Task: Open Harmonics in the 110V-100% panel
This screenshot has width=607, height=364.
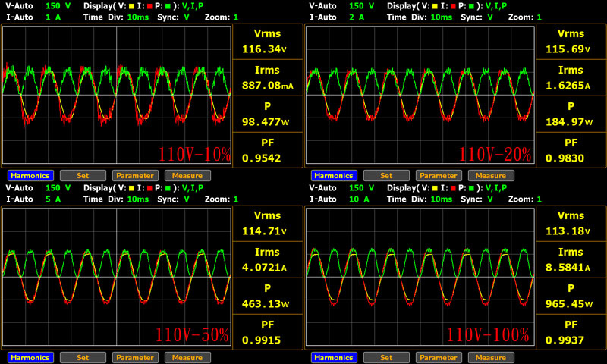Action: (x=334, y=357)
